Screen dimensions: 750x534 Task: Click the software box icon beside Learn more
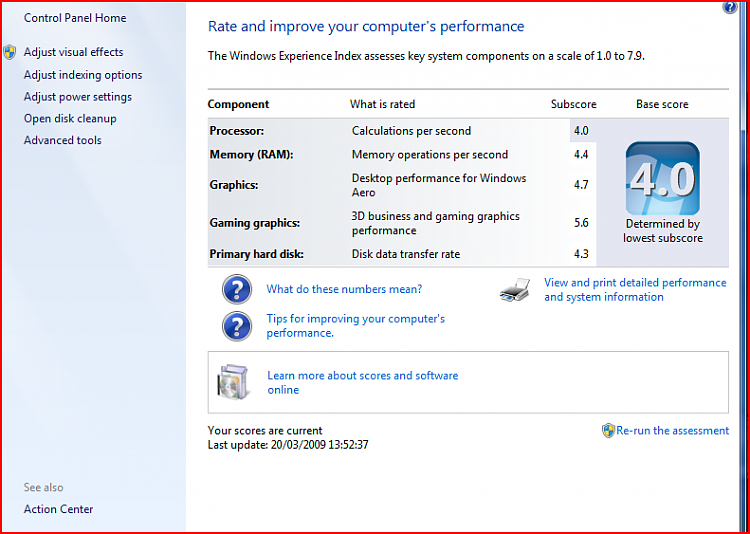coord(233,381)
